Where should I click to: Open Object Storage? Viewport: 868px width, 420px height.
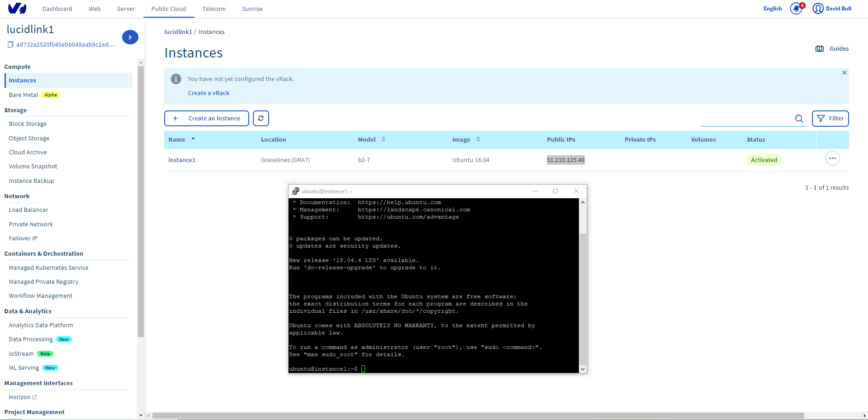click(x=29, y=138)
